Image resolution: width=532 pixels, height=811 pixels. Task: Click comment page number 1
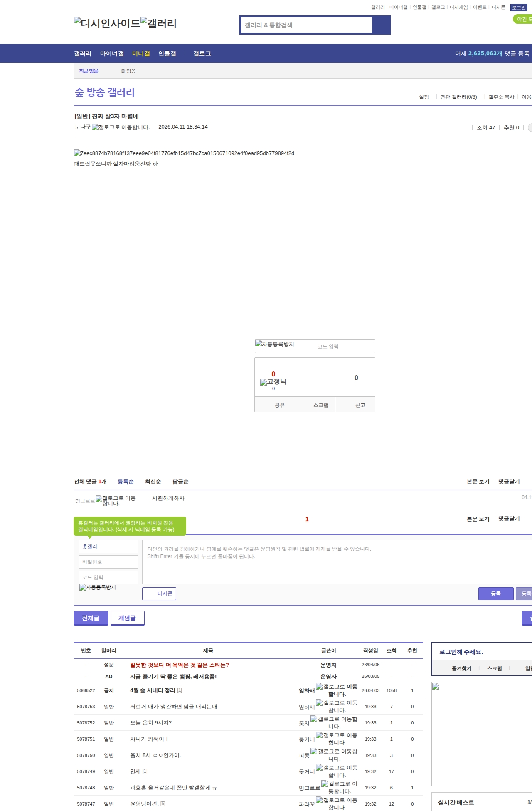coord(307,519)
